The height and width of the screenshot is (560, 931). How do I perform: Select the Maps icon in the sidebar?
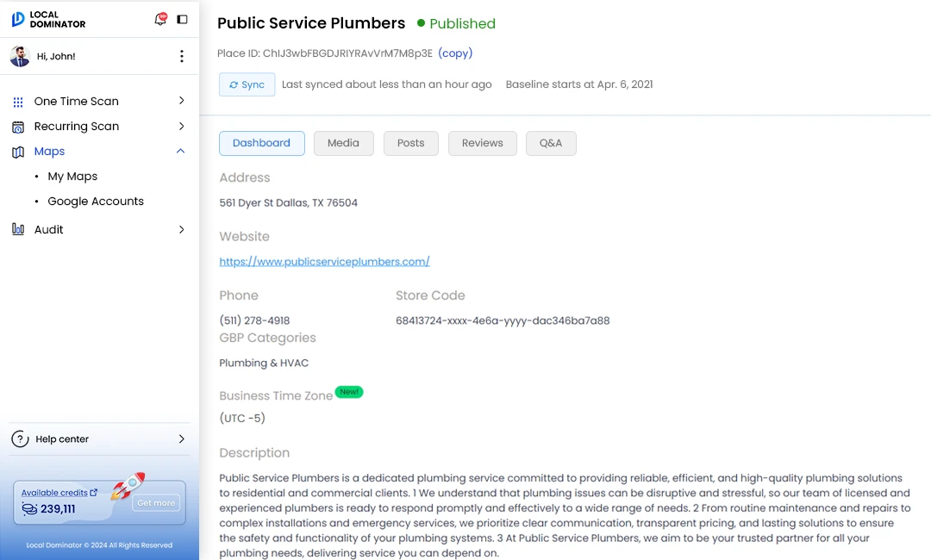(18, 152)
